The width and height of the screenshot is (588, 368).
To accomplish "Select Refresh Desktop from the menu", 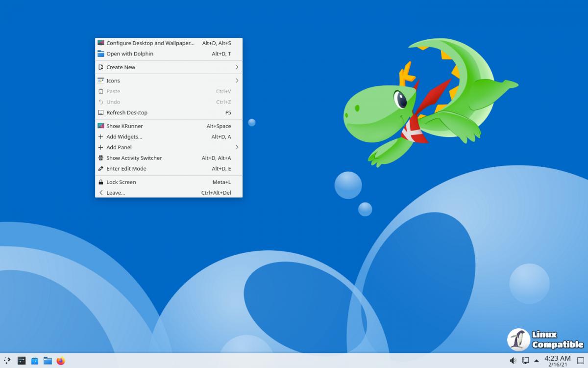I will [127, 112].
